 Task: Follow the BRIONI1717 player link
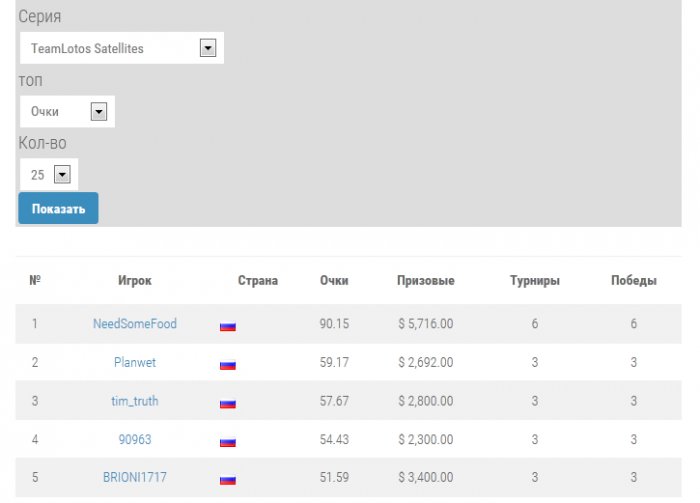point(134,477)
